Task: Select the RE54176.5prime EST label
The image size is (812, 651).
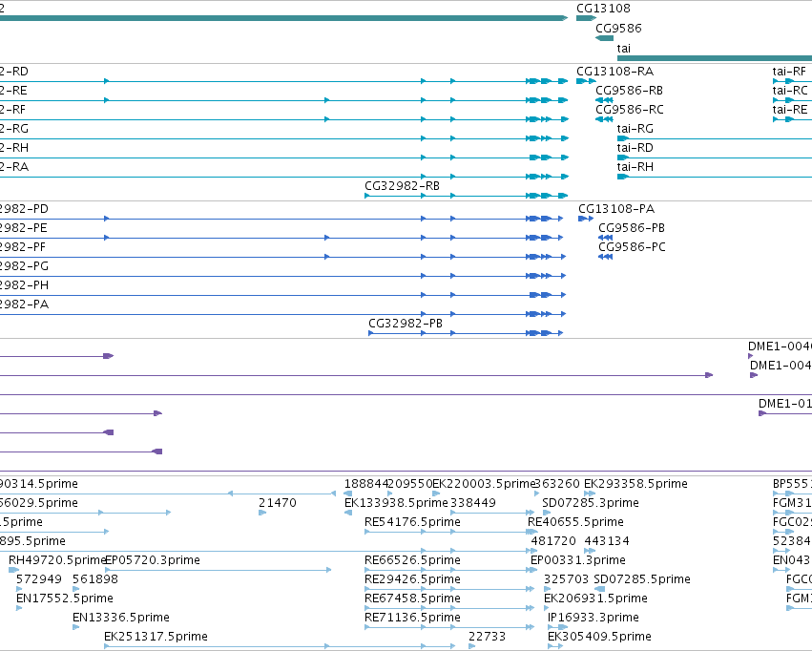Action: click(412, 522)
